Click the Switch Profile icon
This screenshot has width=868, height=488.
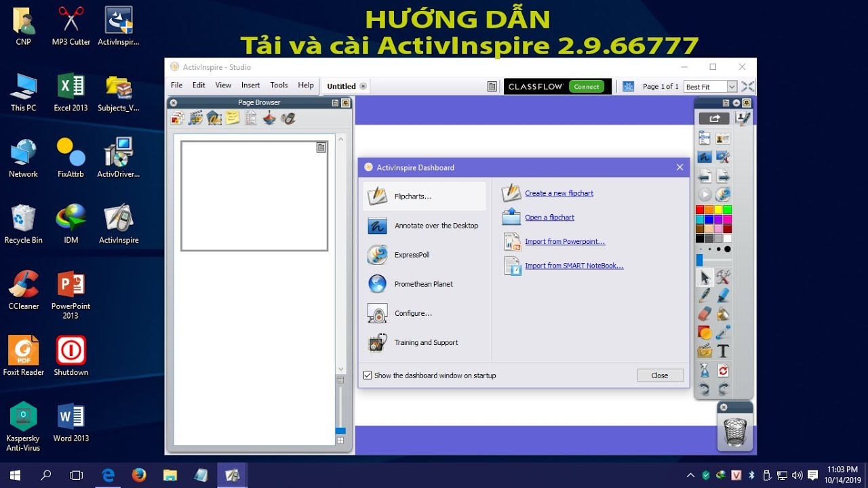[x=724, y=138]
